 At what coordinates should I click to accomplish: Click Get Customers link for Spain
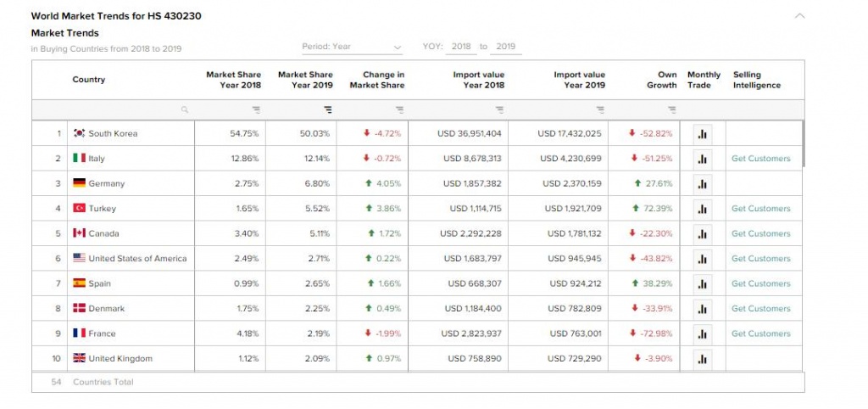coord(760,283)
